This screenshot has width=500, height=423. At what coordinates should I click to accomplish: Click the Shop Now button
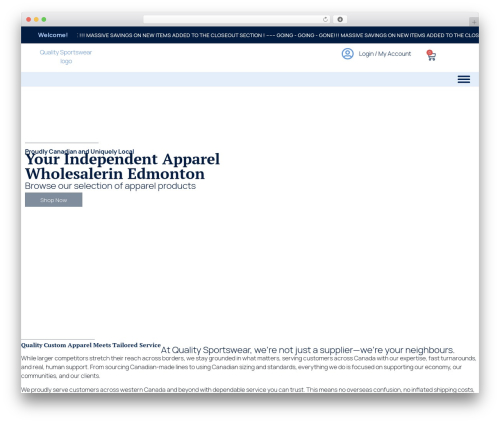pos(54,200)
